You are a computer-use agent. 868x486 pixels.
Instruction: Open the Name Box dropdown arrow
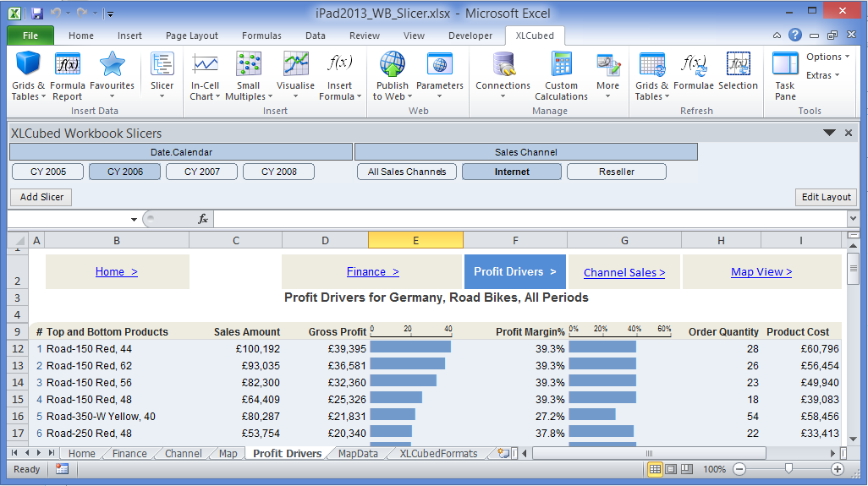click(134, 220)
